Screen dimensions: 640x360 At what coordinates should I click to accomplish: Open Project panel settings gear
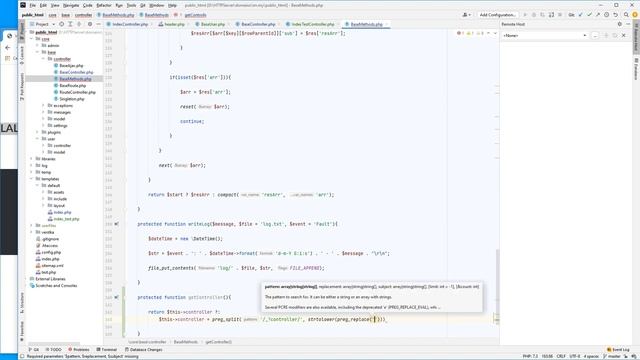[90, 24]
